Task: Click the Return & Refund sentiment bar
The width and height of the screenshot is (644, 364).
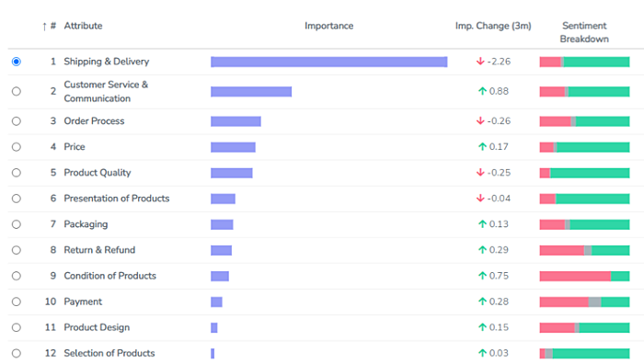Action: click(x=584, y=250)
